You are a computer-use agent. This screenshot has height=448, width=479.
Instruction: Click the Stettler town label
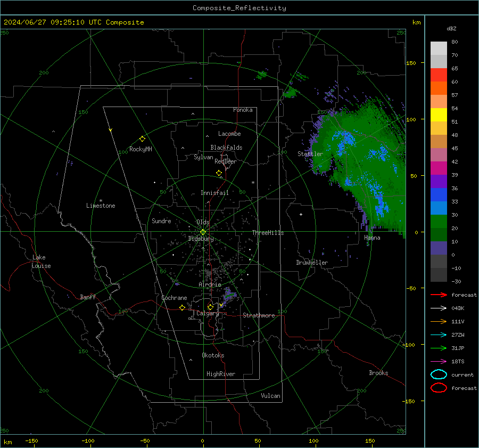[310, 154]
